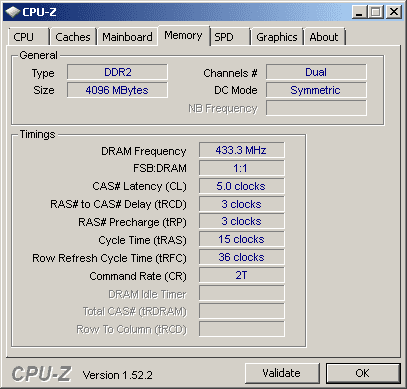Show the About tab
The height and width of the screenshot is (389, 407).
(x=324, y=37)
